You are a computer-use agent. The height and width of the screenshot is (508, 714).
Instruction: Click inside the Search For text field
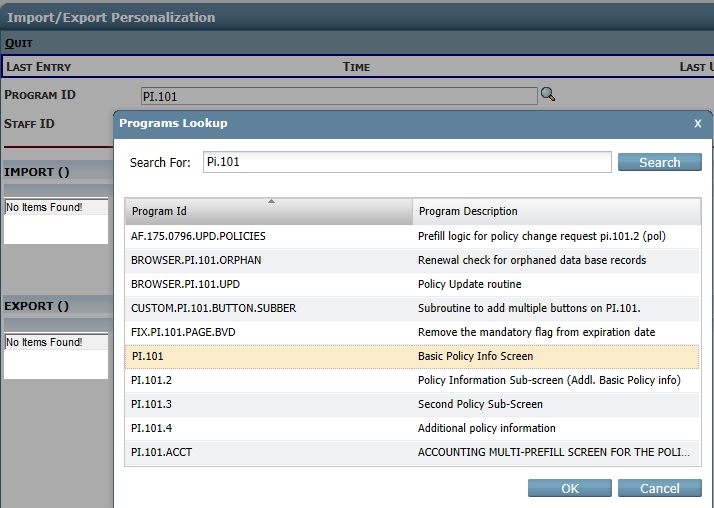[x=405, y=162]
